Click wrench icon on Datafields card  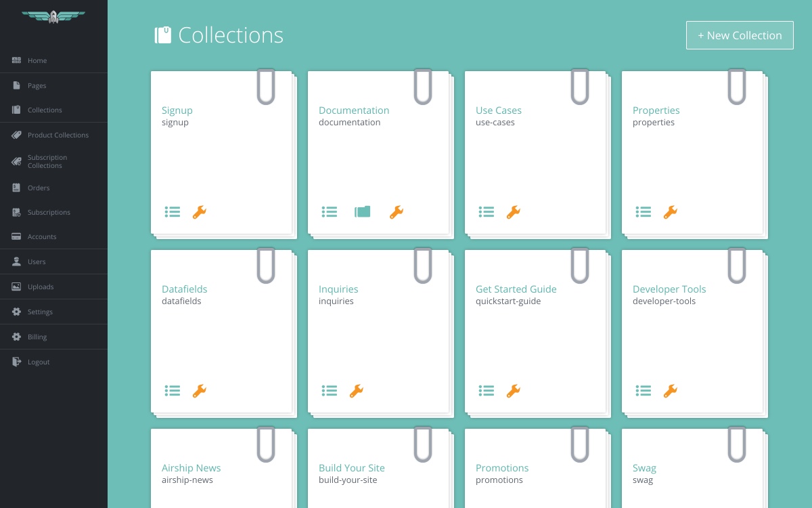point(200,391)
